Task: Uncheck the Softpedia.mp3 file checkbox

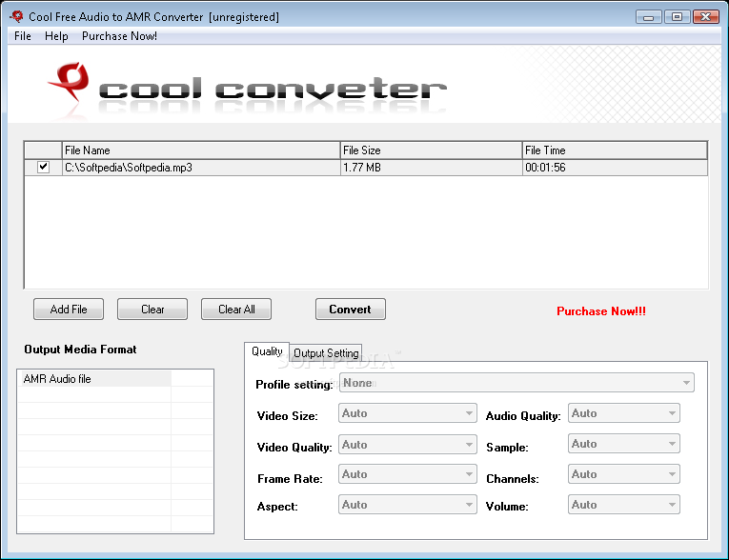Action: tap(43, 167)
